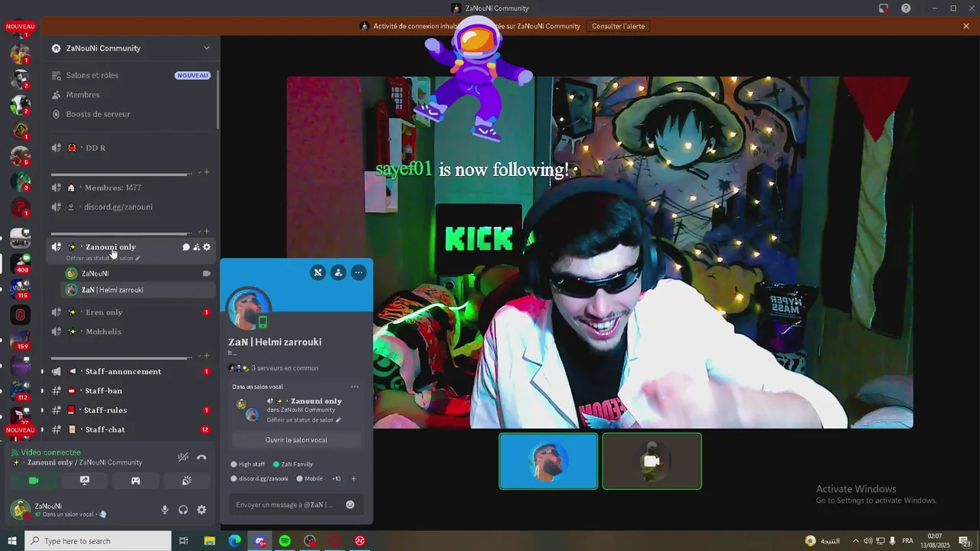Select the Membres: 1477 channel
980x551 pixels.
click(131, 187)
